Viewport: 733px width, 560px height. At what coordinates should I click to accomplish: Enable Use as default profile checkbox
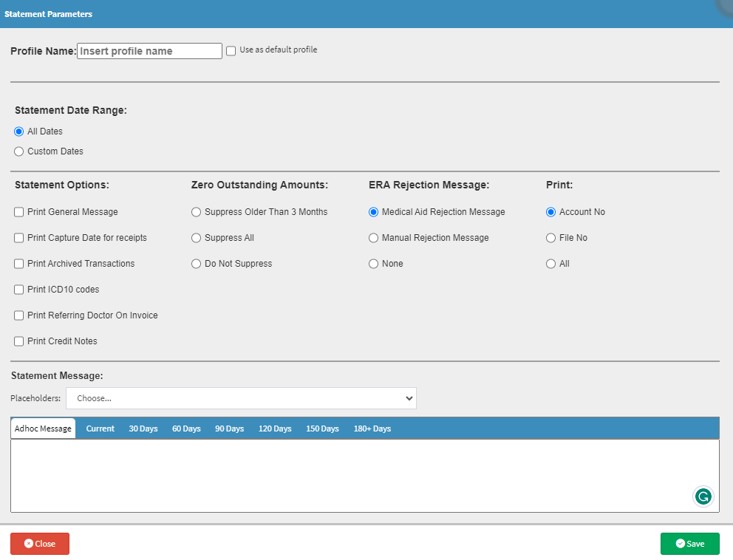pyautogui.click(x=231, y=51)
